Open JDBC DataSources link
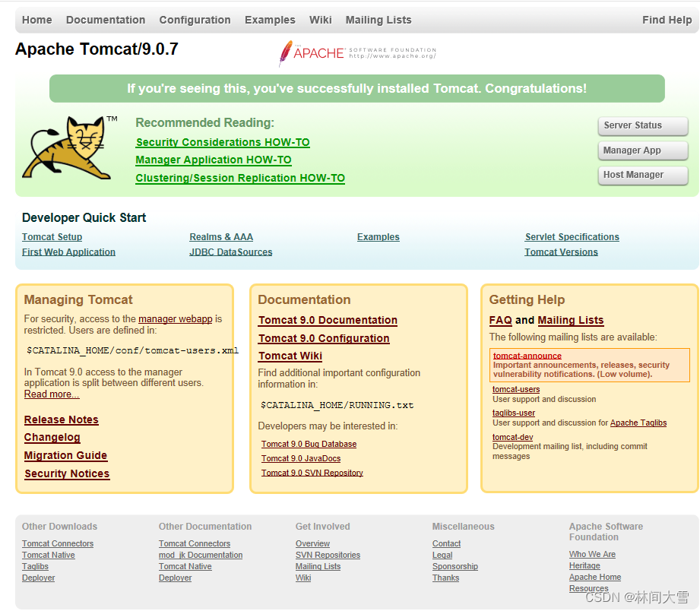The image size is (700, 611). (231, 252)
